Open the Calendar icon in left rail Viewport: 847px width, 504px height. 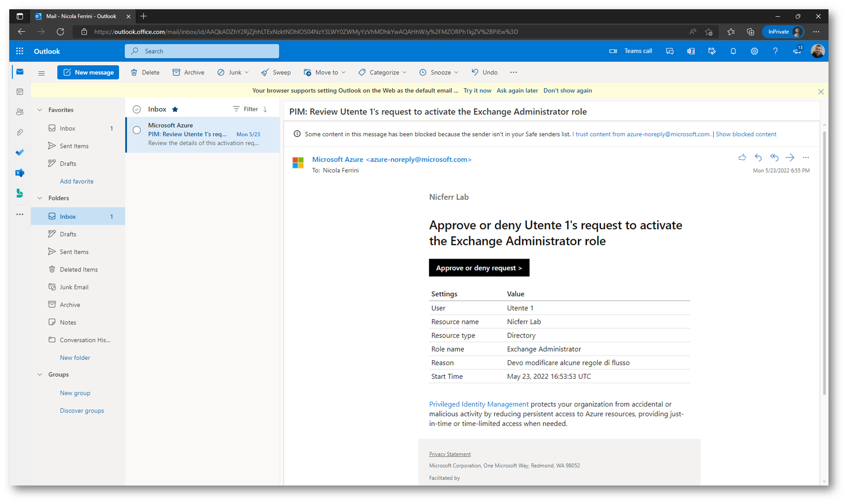pos(20,92)
